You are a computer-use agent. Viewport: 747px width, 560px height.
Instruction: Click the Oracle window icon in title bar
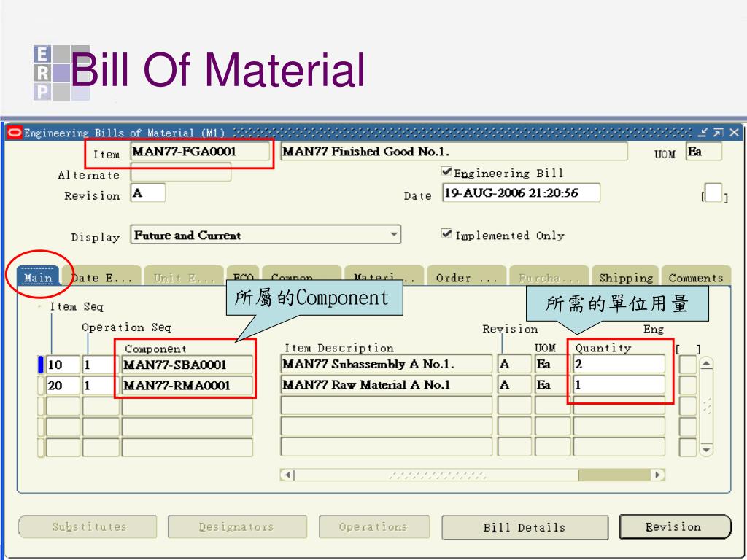(x=15, y=133)
